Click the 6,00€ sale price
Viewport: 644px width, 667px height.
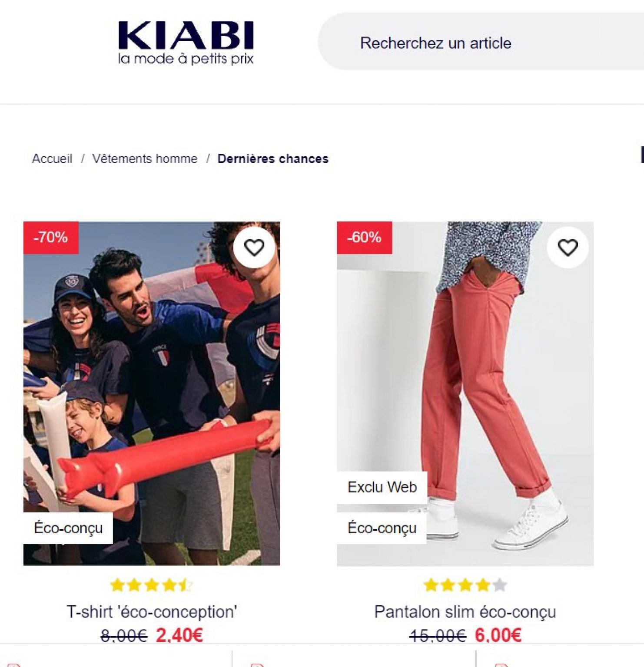tap(498, 635)
